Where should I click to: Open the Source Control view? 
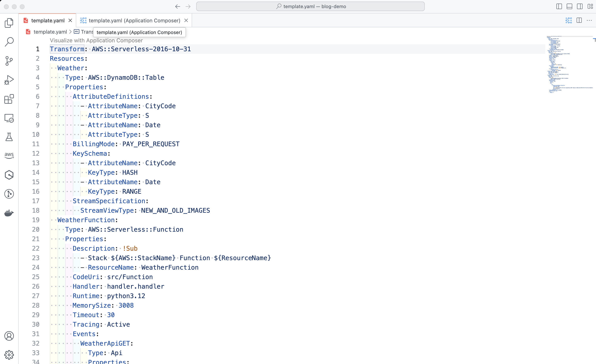[9, 61]
